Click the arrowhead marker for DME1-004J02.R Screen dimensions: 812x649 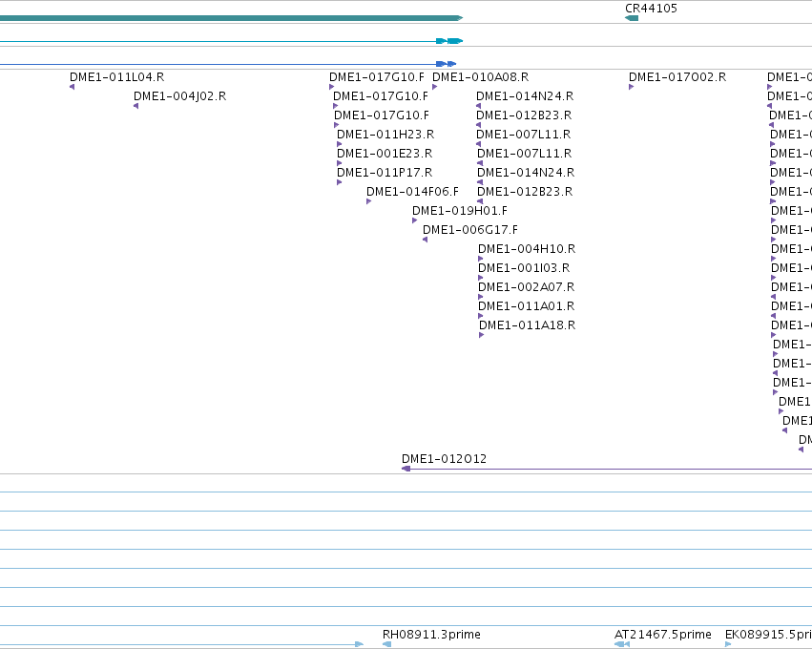pos(136,106)
